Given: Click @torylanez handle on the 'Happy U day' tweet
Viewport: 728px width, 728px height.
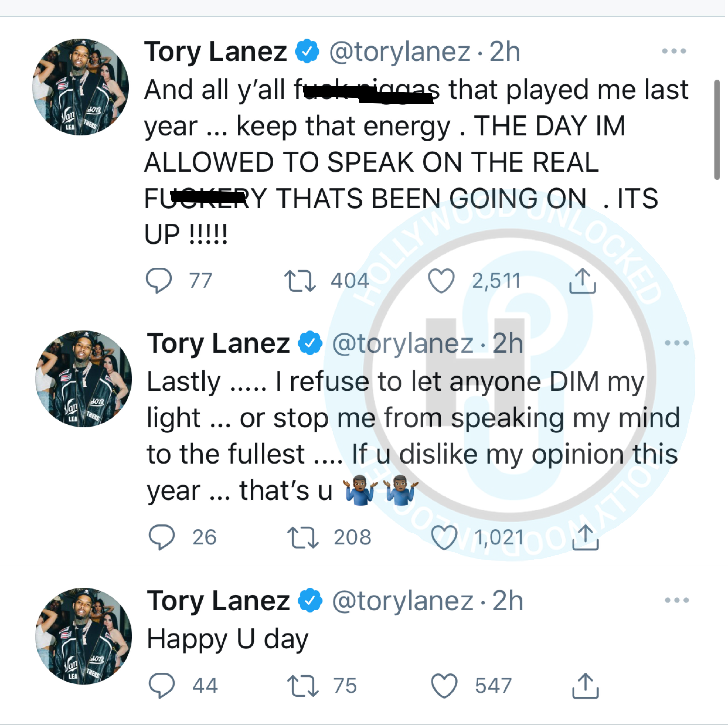Looking at the screenshot, I should click(x=402, y=601).
